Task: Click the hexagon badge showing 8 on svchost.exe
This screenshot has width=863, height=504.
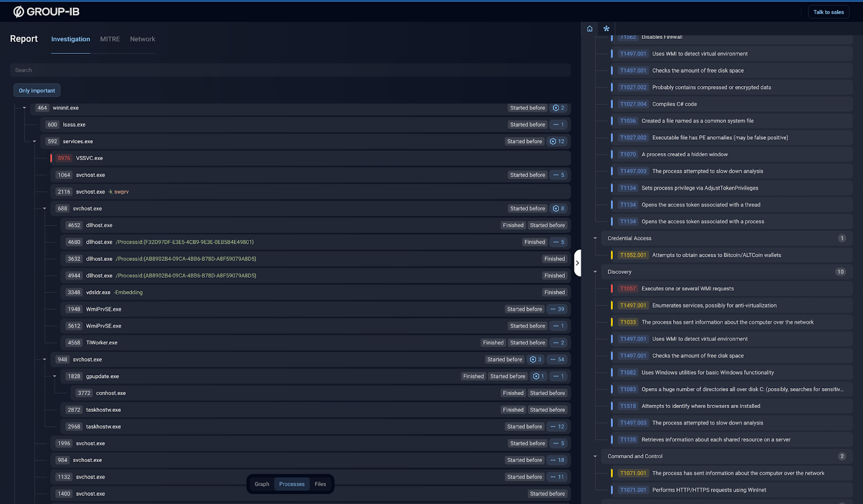Action: click(x=558, y=208)
